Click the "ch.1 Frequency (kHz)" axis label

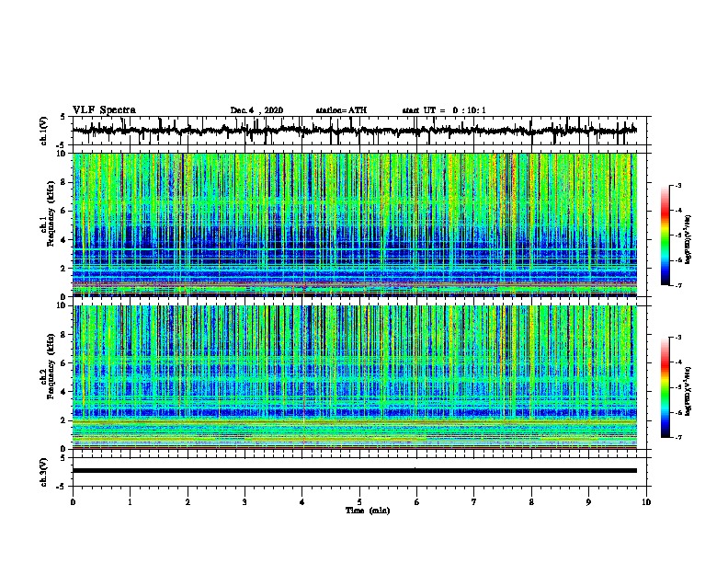pyautogui.click(x=47, y=213)
